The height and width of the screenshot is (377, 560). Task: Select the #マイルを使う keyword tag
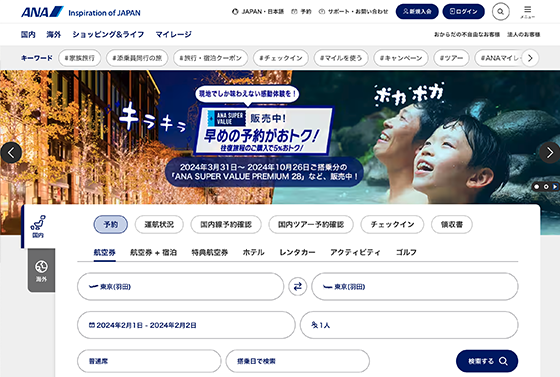[341, 58]
